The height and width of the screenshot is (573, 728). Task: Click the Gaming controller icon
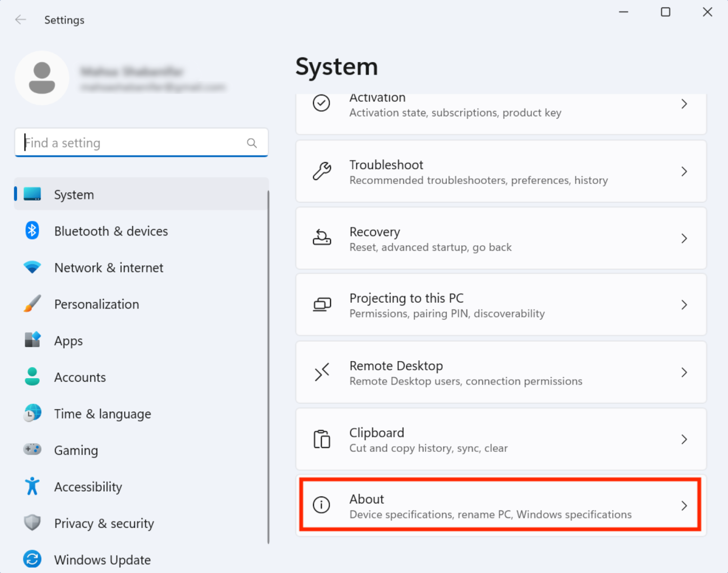click(32, 450)
